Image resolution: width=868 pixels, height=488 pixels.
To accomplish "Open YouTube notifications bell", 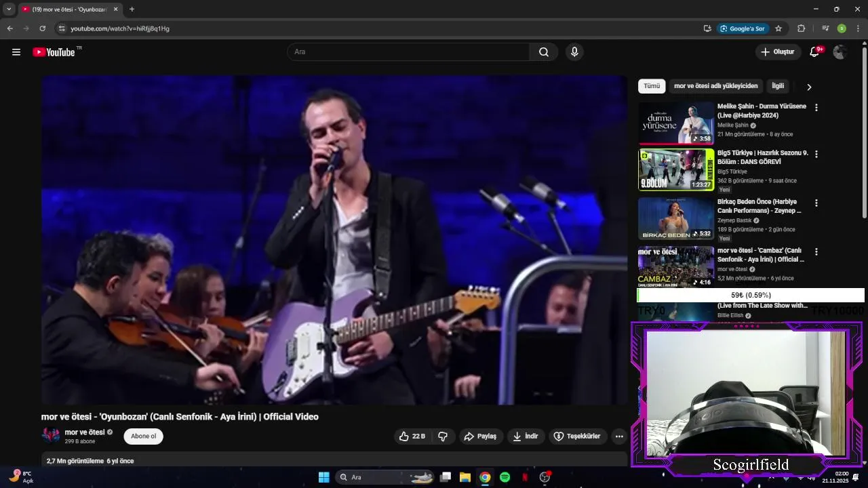I will click(x=815, y=52).
